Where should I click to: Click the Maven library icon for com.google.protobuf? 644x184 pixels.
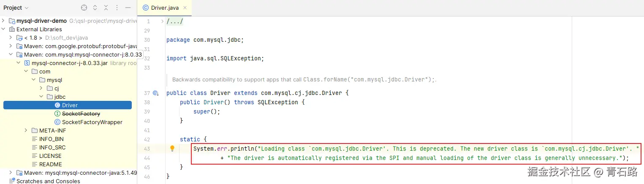tap(19, 46)
